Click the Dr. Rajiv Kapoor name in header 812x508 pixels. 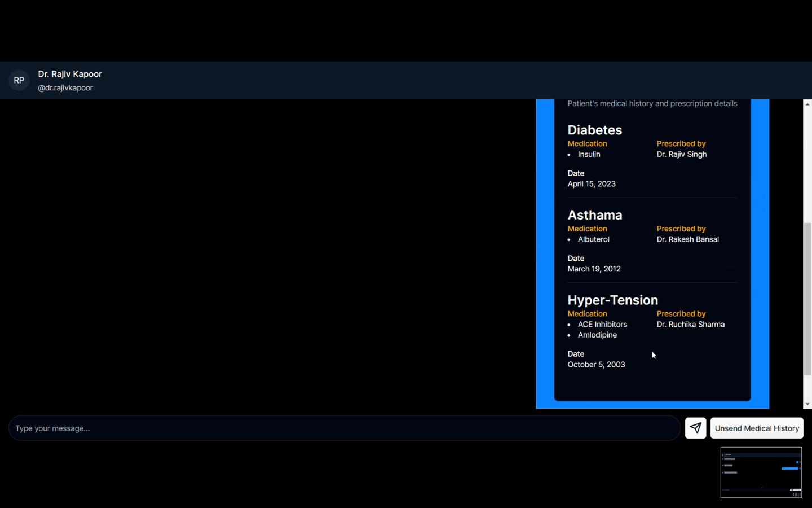point(70,74)
